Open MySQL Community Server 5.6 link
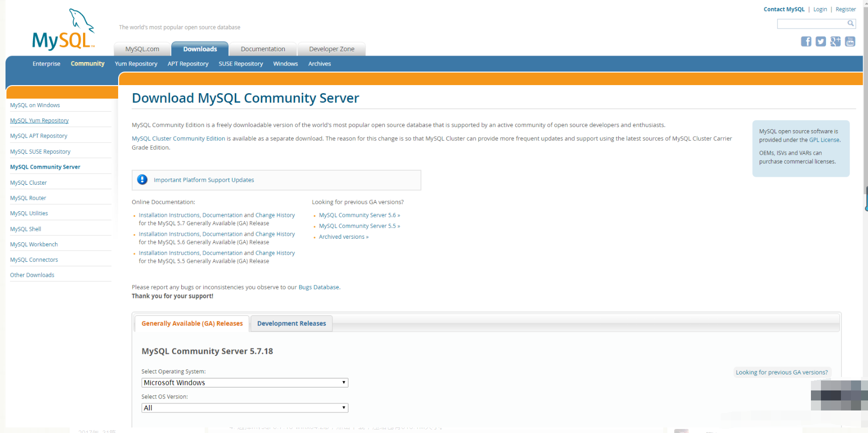868x433 pixels. [359, 215]
